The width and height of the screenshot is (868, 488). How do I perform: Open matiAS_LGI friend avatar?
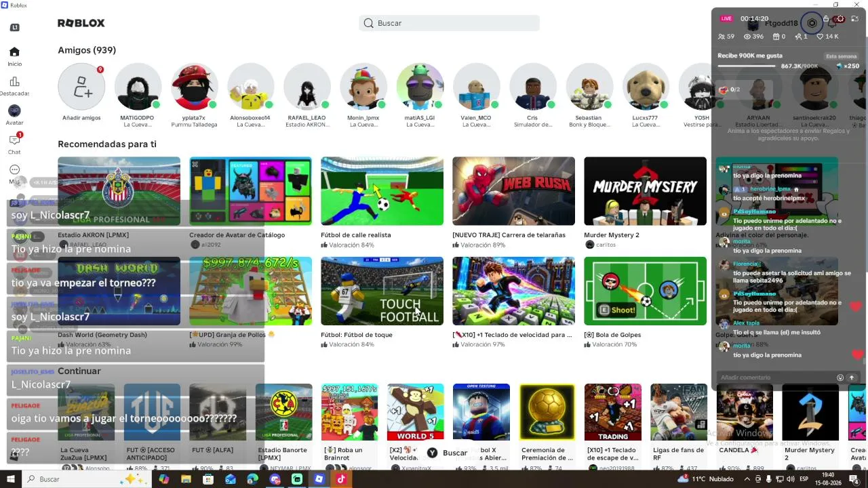click(x=420, y=87)
